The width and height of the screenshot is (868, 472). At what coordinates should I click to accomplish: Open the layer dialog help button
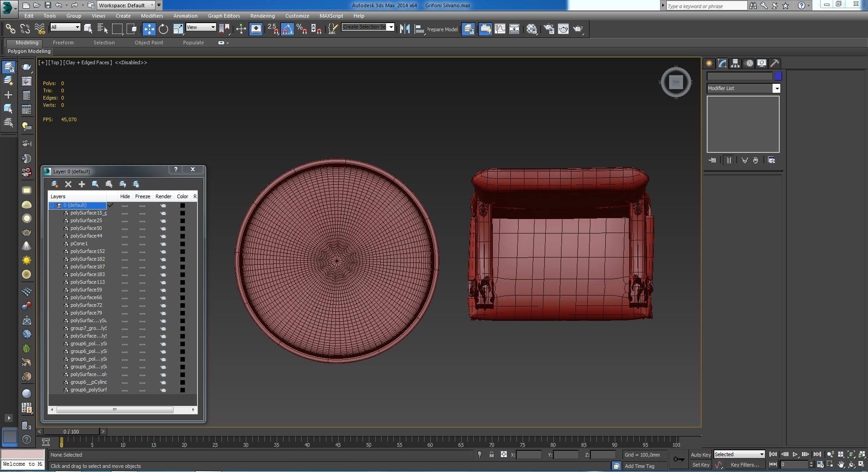coord(176,169)
